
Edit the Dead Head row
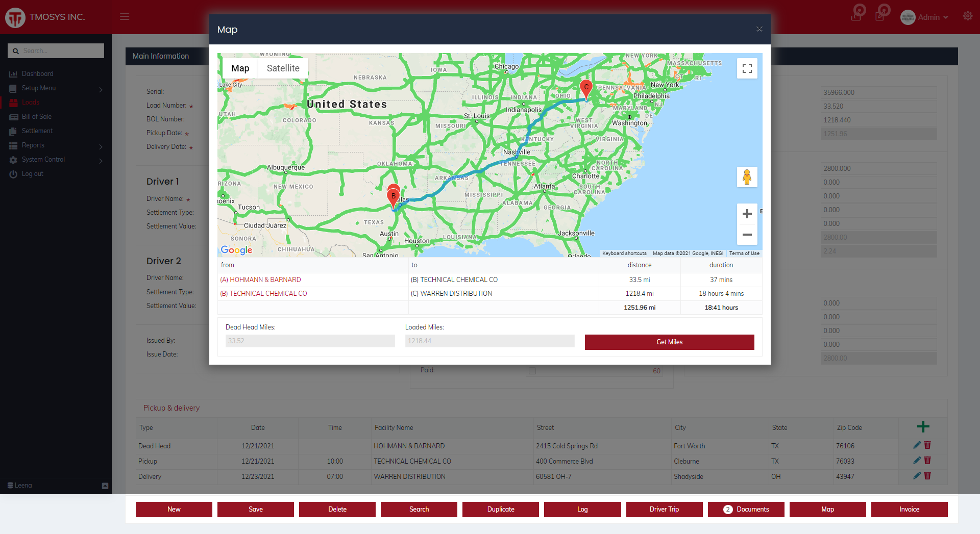(x=917, y=445)
